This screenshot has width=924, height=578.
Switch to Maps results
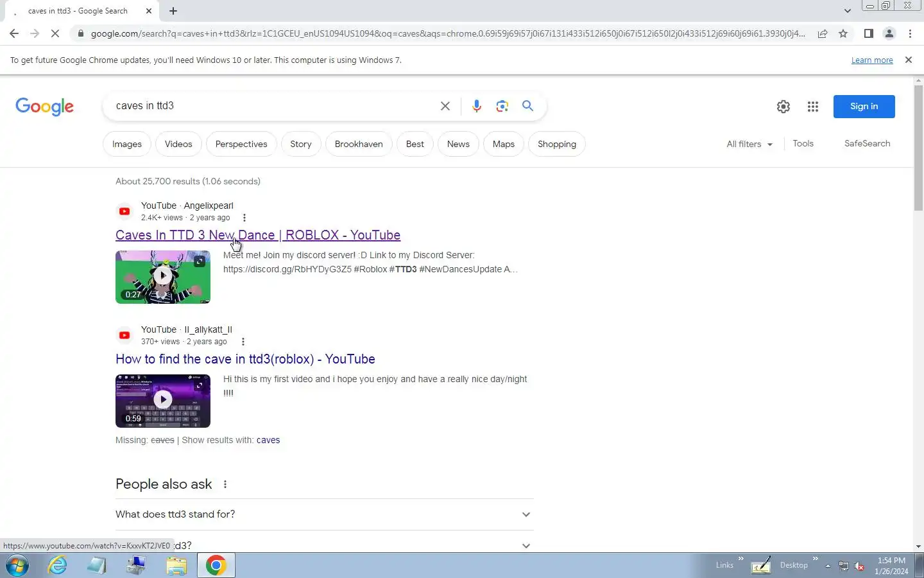(x=504, y=144)
